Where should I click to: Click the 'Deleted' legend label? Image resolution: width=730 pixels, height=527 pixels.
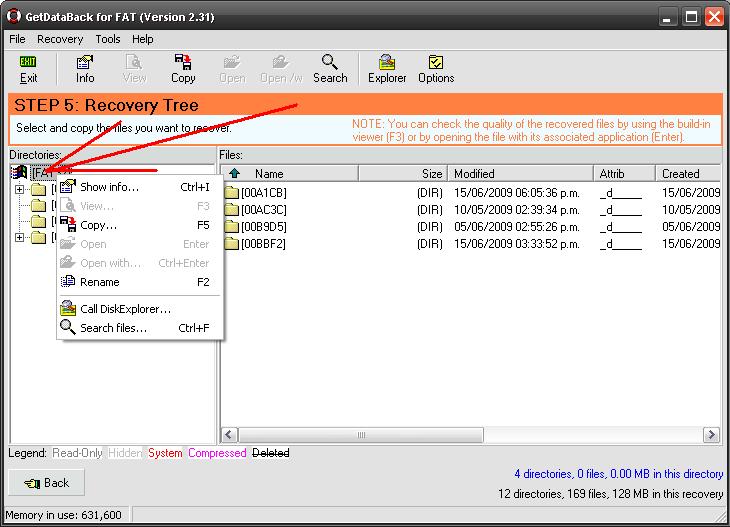pyautogui.click(x=270, y=453)
